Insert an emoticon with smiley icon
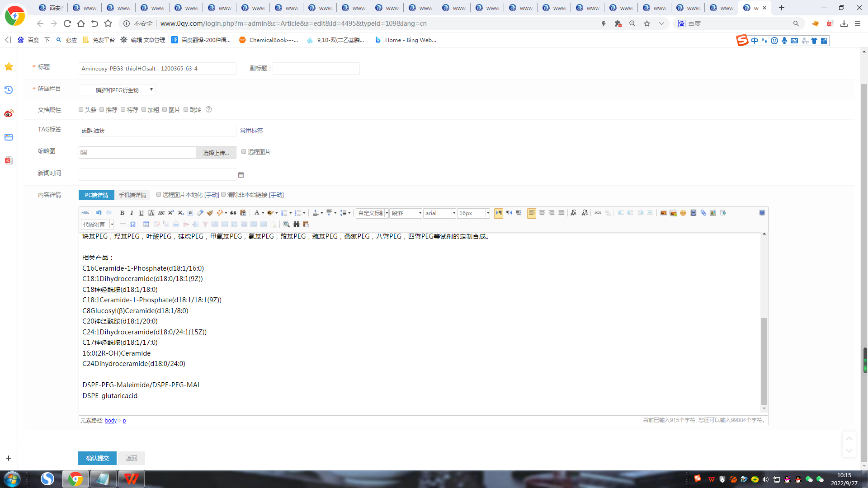 [x=683, y=213]
